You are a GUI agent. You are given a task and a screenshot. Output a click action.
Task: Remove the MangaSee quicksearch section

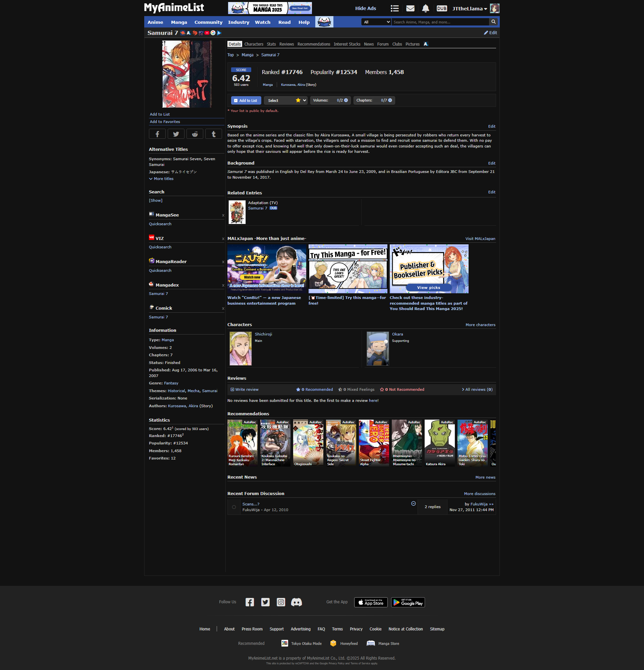tap(223, 216)
